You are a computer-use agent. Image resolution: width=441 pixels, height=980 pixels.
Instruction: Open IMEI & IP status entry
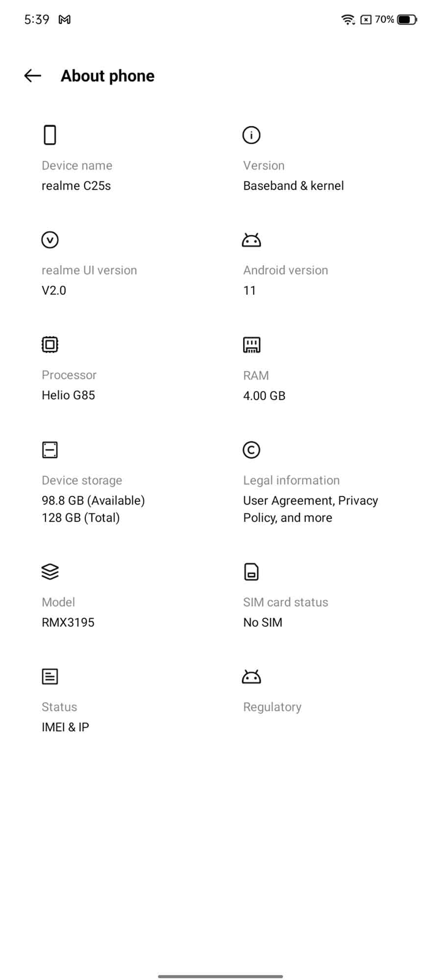coord(66,727)
